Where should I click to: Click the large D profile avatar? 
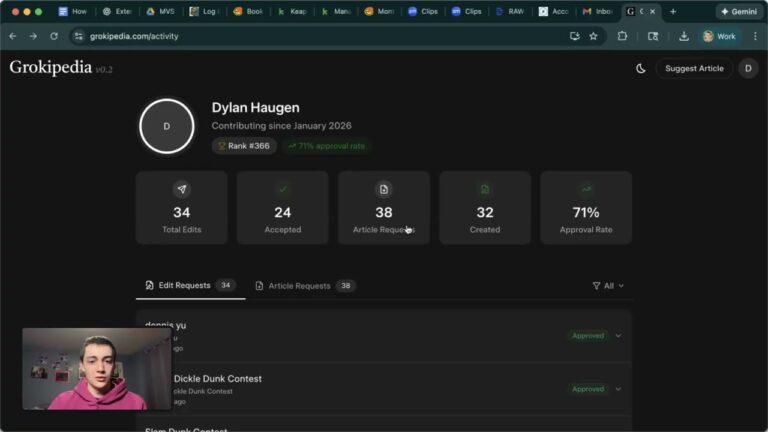point(167,126)
